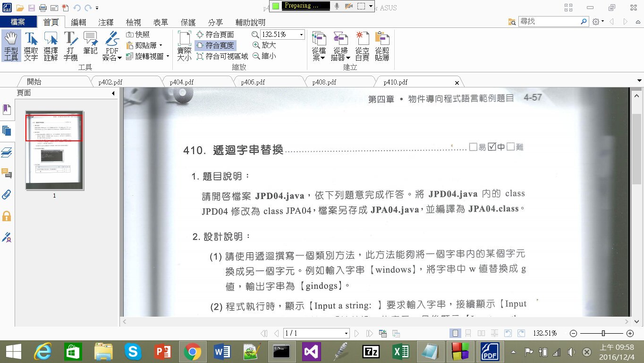Viewport: 644px width, 363px height.
Task: Switch to the 注釋 ribbon tab
Action: [x=106, y=22]
